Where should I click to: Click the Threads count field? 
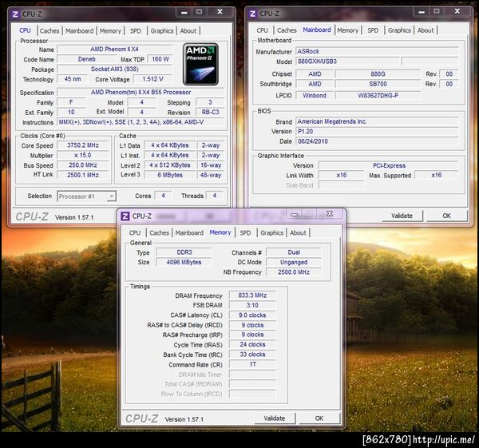click(215, 196)
